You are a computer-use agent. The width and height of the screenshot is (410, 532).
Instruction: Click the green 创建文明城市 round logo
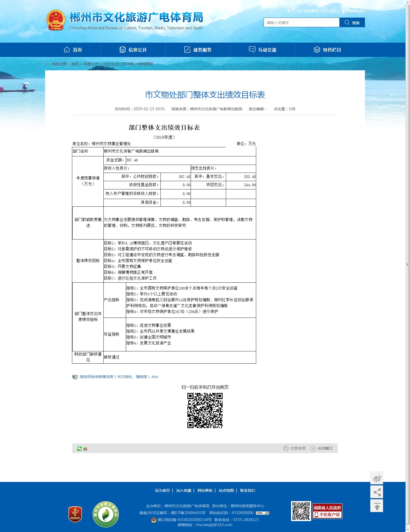(106, 514)
